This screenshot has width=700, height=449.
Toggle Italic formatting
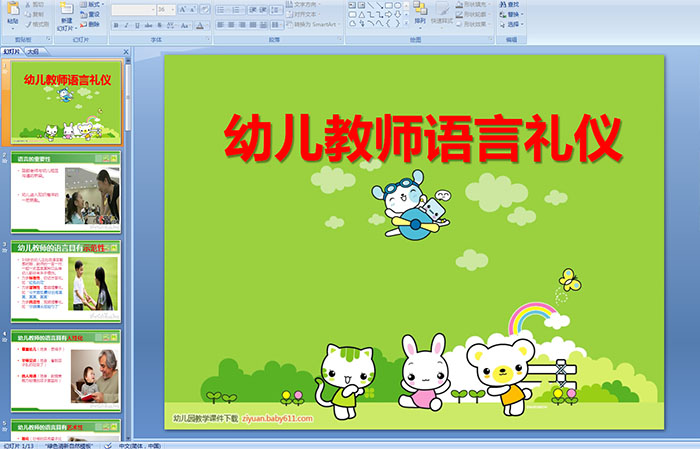point(126,25)
